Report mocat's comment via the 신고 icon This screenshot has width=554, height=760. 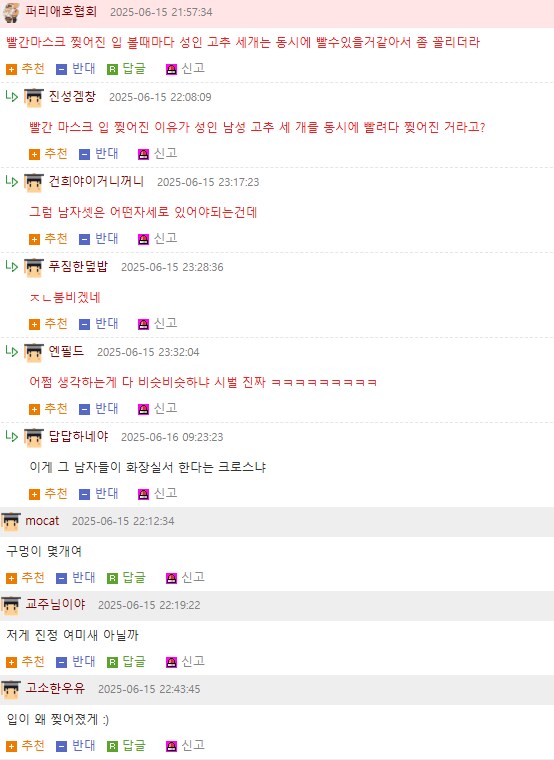171,578
